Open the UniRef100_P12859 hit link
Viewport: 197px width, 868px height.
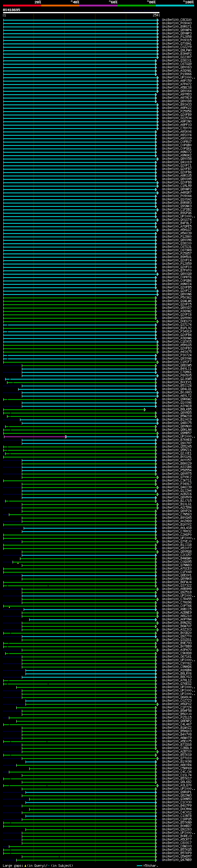[176, 264]
